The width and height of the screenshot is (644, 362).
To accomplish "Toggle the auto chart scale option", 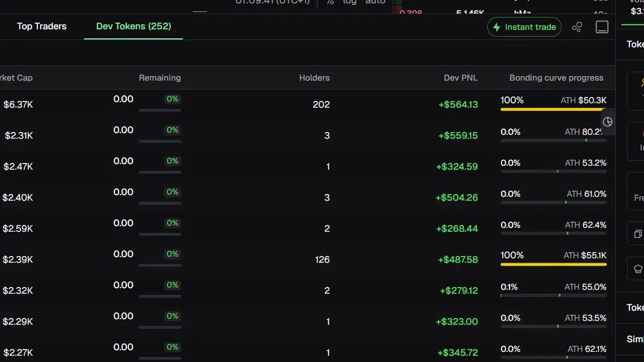I will click(375, 2).
